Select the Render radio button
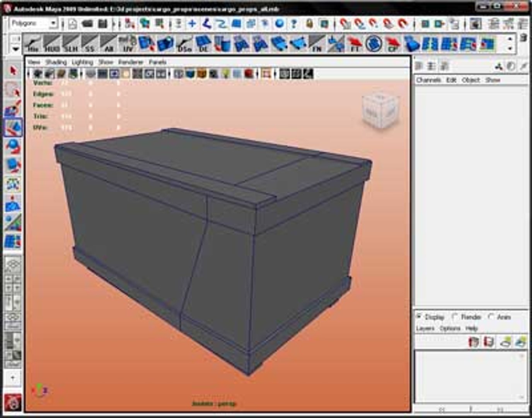532x418 pixels. coord(455,317)
